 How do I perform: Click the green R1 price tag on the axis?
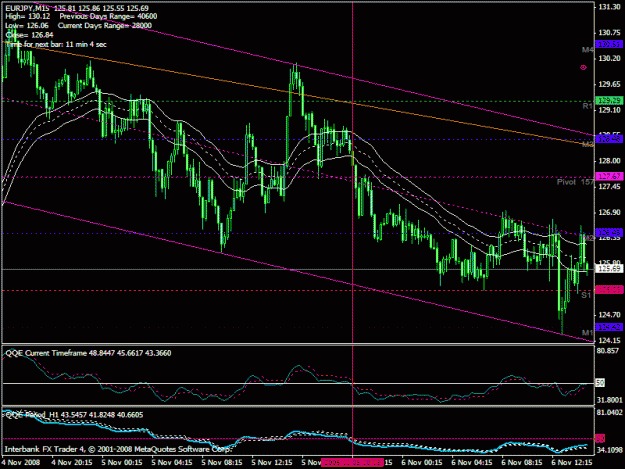609,101
